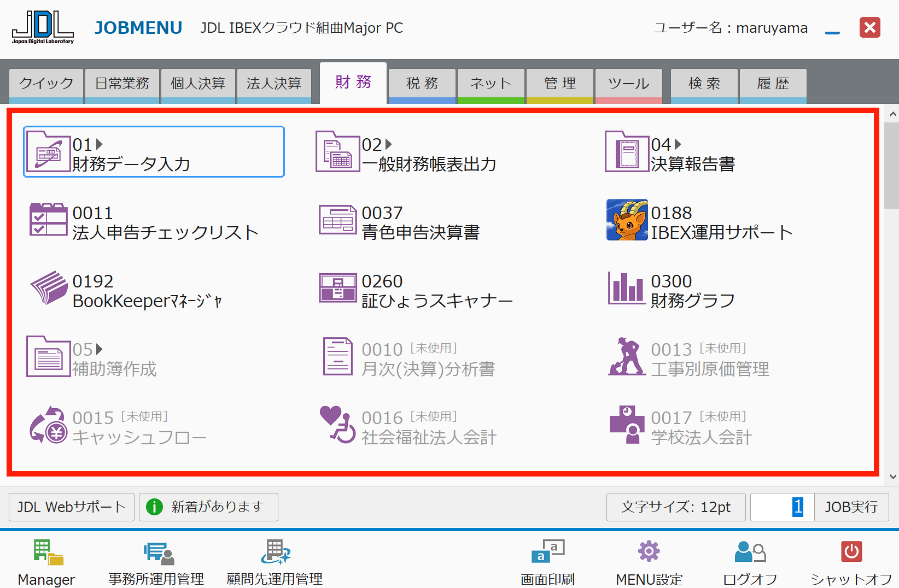Click 0010 [未使用] tag text
The width and height of the screenshot is (899, 588).
pos(434,348)
